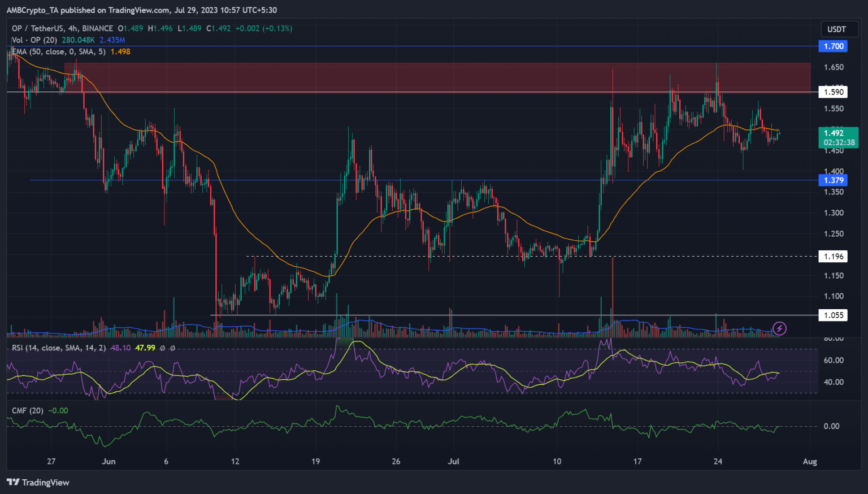The height and width of the screenshot is (494, 868).
Task: Click the TradingView logo at bottom left
Action: coord(38,482)
